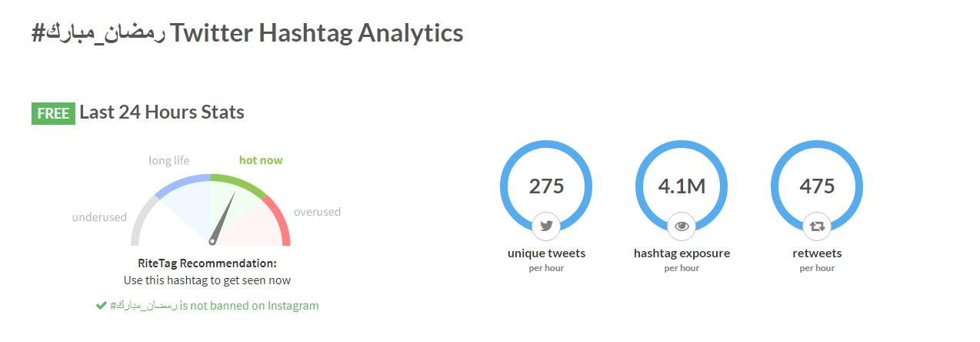
Task: Click the eye icon under 4.1M
Action: (682, 226)
